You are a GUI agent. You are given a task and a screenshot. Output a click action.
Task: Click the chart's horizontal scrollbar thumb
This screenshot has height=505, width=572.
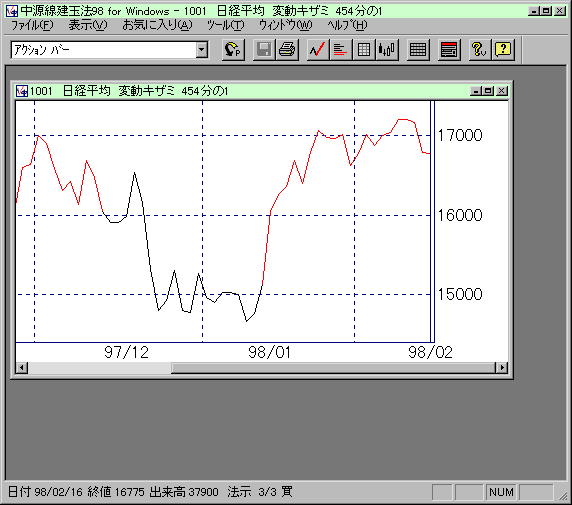coord(333,367)
